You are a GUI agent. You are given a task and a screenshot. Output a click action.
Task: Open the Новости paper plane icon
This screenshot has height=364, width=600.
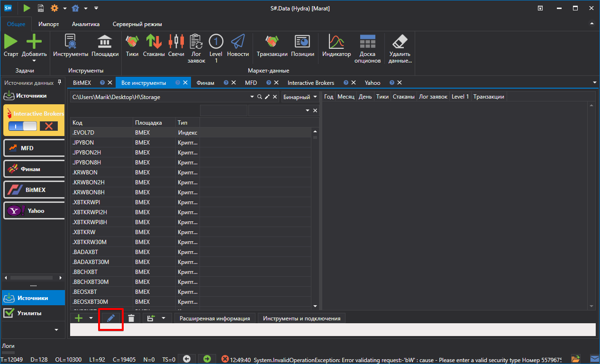[x=238, y=41]
